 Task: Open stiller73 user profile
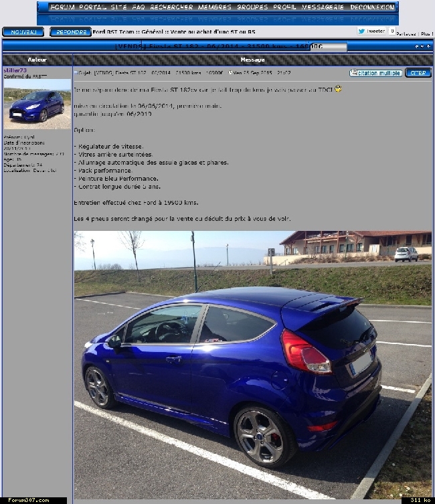point(15,70)
